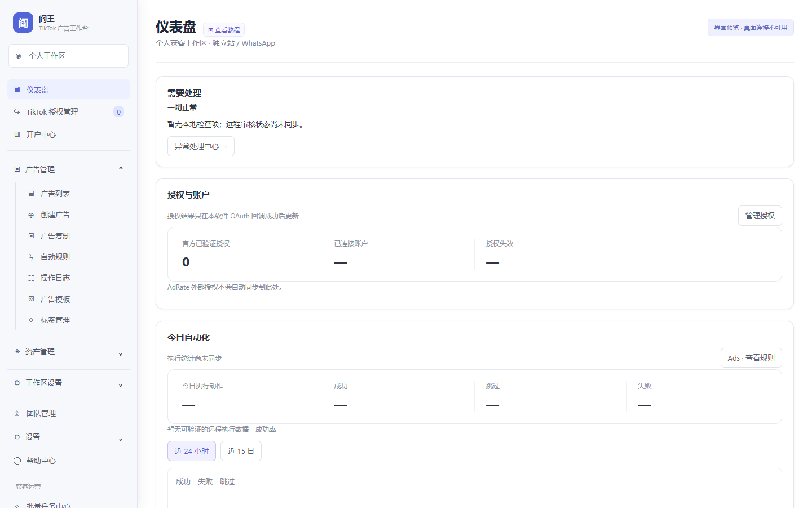Click the Ads · 查看规则 button

751,358
